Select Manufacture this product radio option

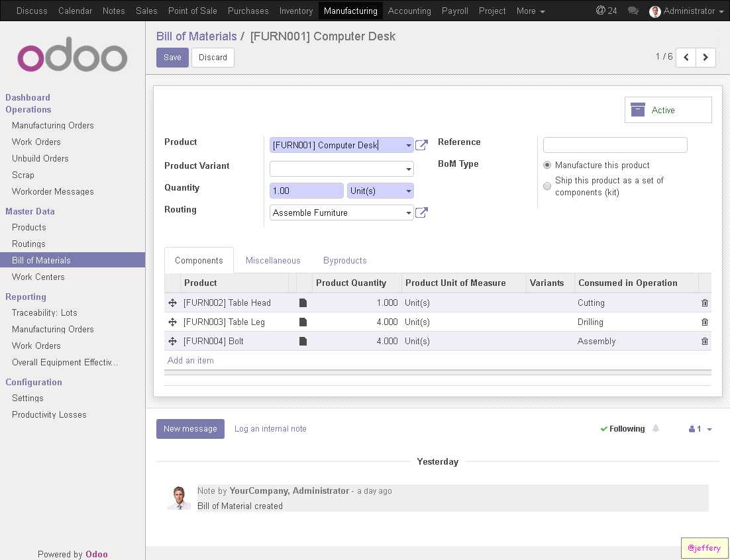(547, 165)
